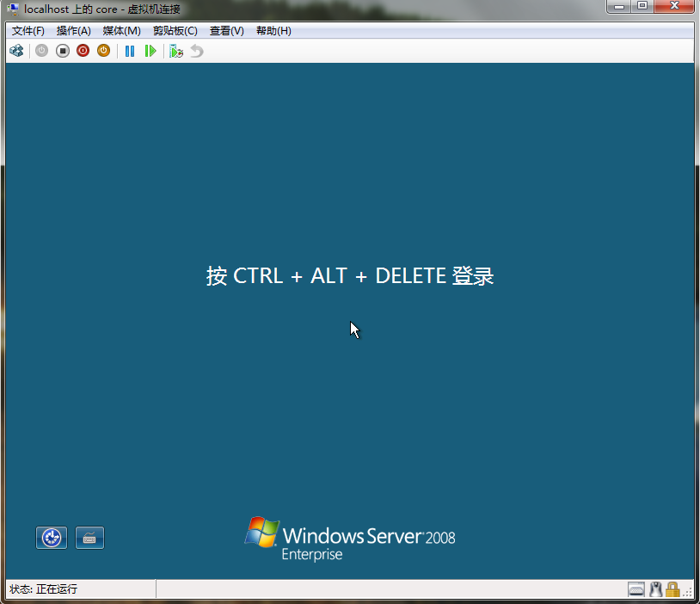Click the keyboard status icon in status bar
Viewport: 700px width, 604px height.
click(636, 589)
